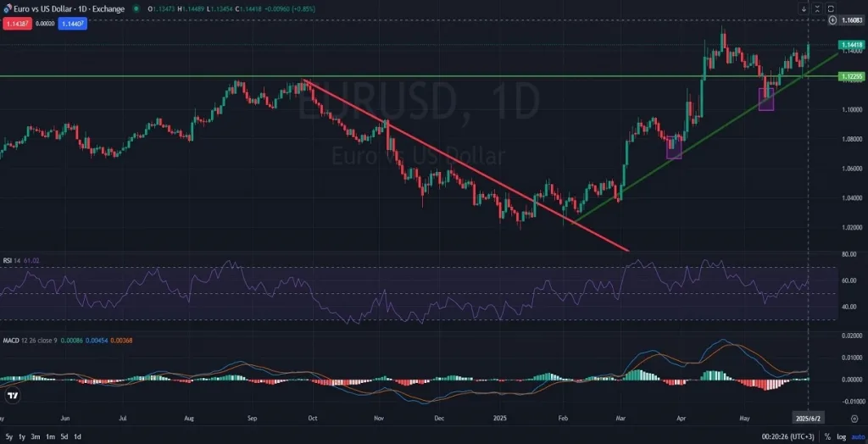
Task: Click the Dec label on time axis
Action: pyautogui.click(x=438, y=419)
